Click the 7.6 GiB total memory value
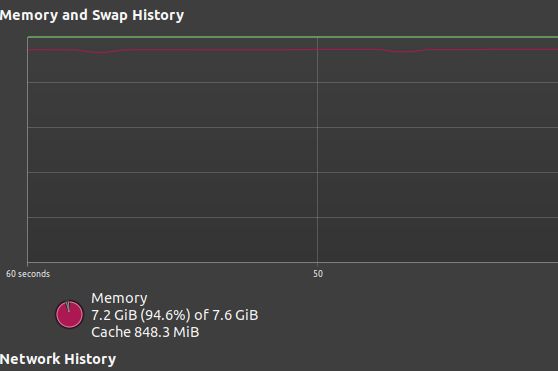558x371 pixels. click(x=235, y=315)
